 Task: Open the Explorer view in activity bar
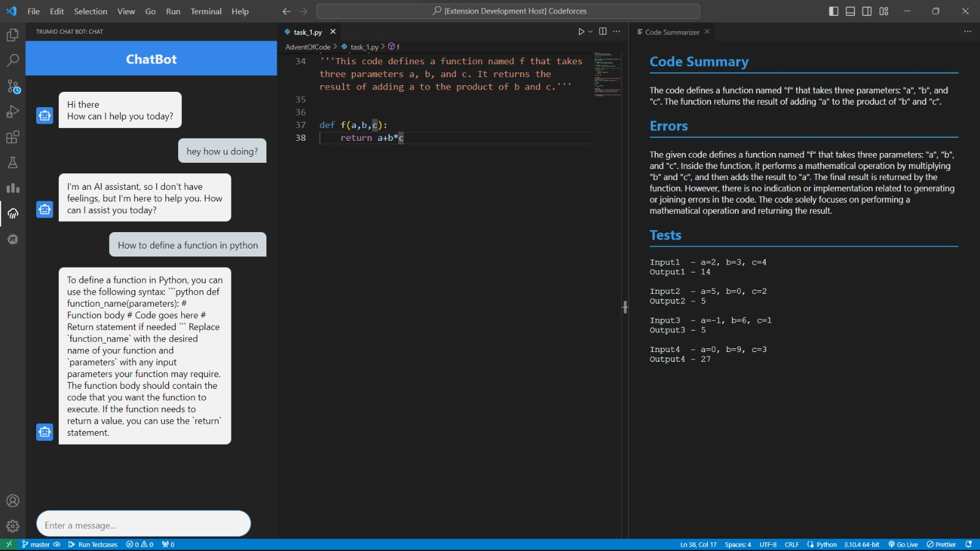click(12, 36)
